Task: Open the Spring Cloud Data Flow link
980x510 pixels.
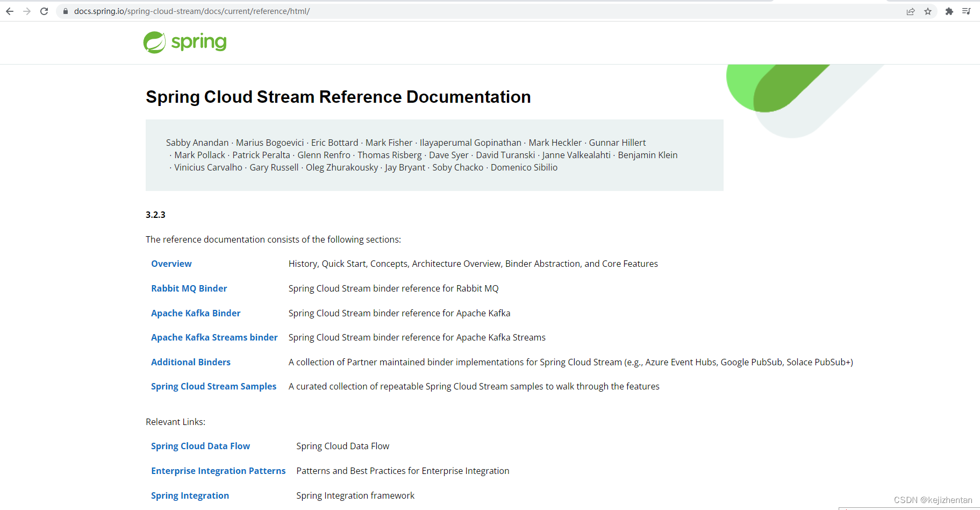Action: pyautogui.click(x=201, y=446)
